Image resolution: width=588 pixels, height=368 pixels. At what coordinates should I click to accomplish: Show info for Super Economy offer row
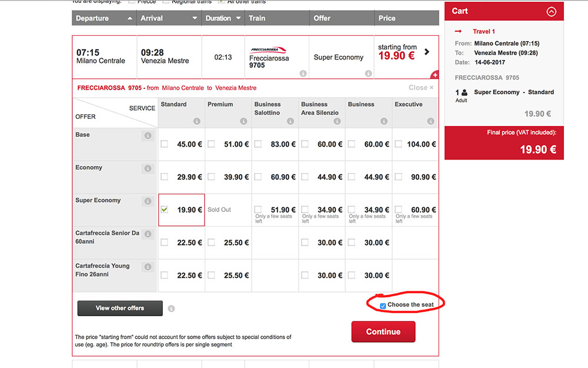(x=148, y=201)
